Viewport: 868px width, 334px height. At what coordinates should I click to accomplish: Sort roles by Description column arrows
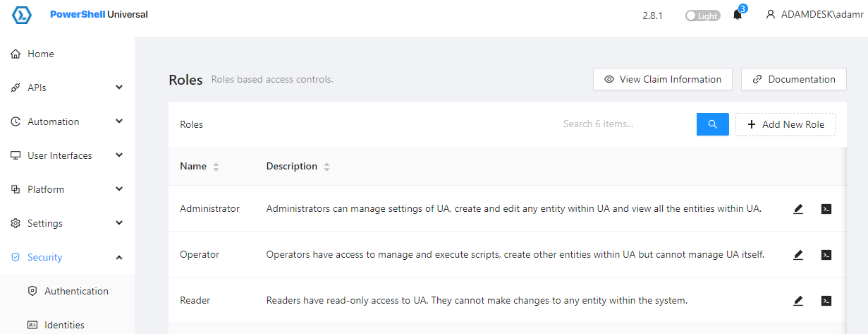coord(327,167)
